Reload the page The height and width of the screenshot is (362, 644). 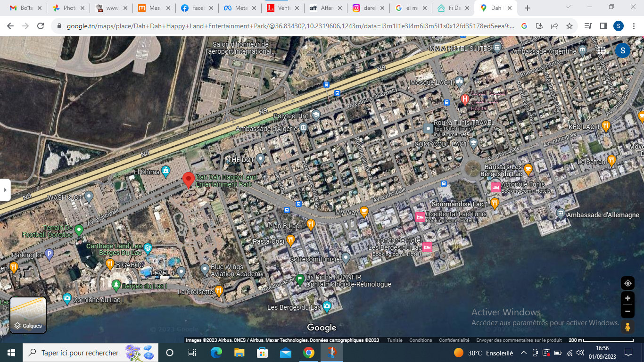41,26
